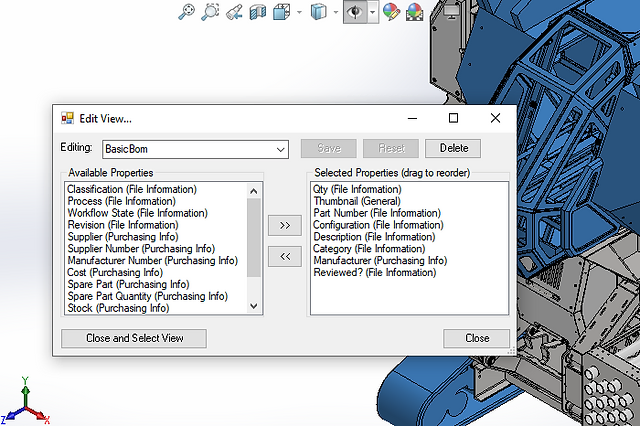Screen dimensions: 640x426
Task: Select Manufacturer Number (Purchasing Info) item
Action: pyautogui.click(x=152, y=260)
